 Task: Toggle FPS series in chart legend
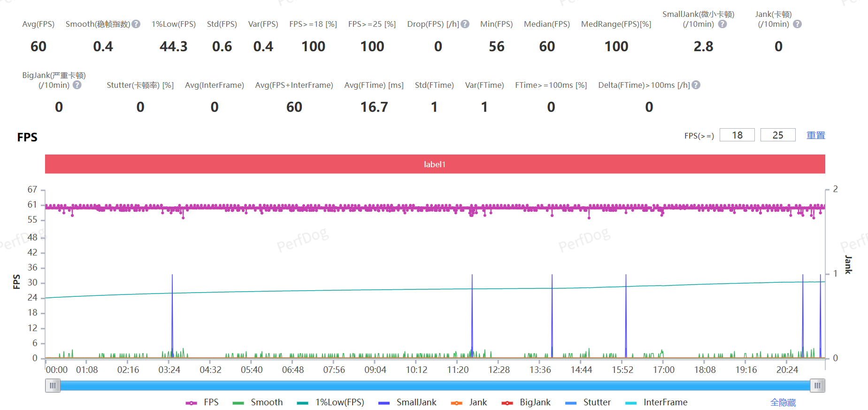(202, 402)
